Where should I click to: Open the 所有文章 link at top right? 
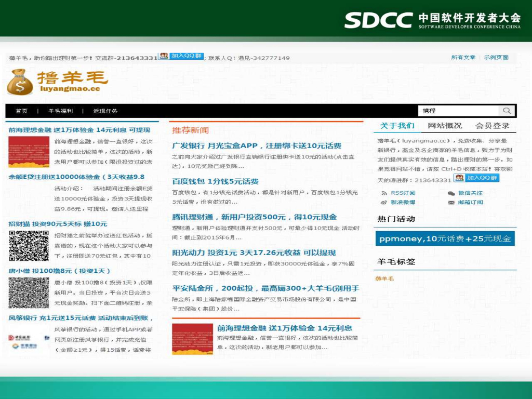point(463,58)
